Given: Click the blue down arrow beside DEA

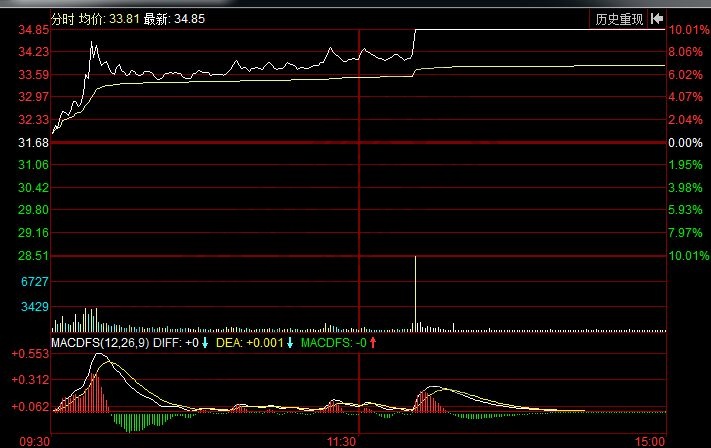Looking at the screenshot, I should tap(290, 344).
